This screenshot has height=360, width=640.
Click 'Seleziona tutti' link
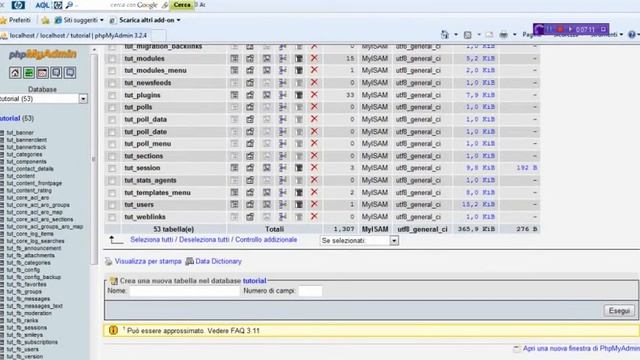(152, 240)
